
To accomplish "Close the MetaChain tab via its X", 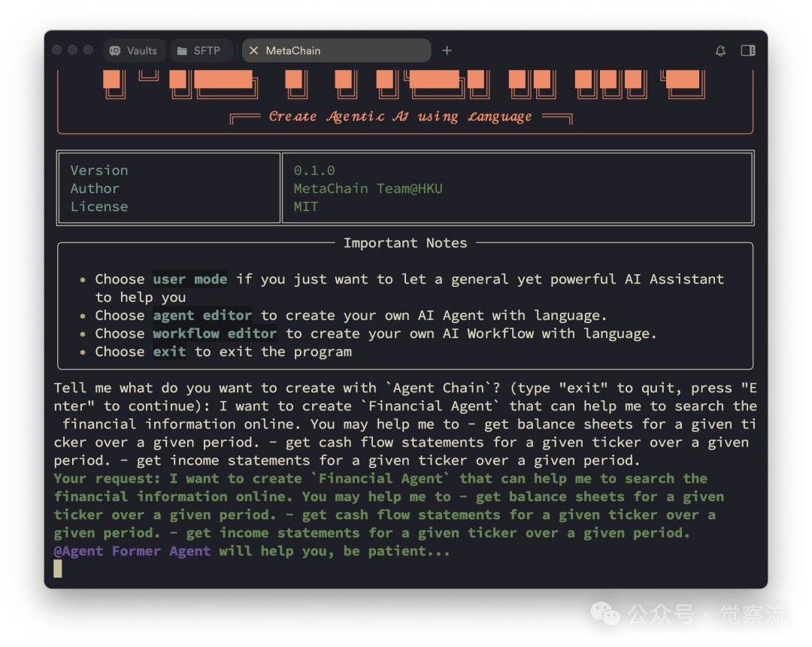I will pyautogui.click(x=254, y=51).
